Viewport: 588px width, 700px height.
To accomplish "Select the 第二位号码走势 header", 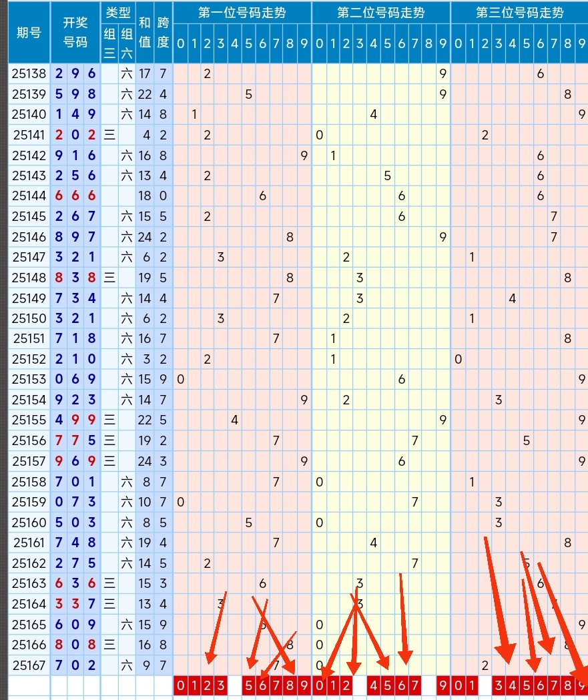I will pyautogui.click(x=381, y=13).
